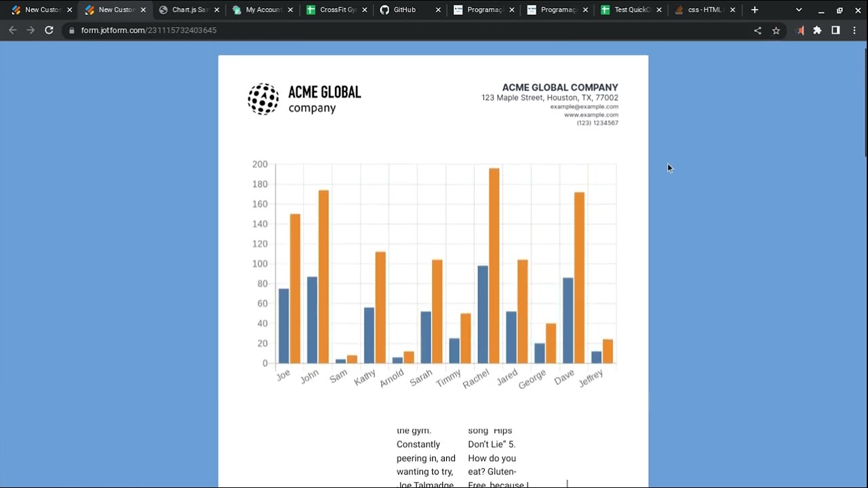868x488 pixels.
Task: Click www.example.com in the header
Action: 591,115
